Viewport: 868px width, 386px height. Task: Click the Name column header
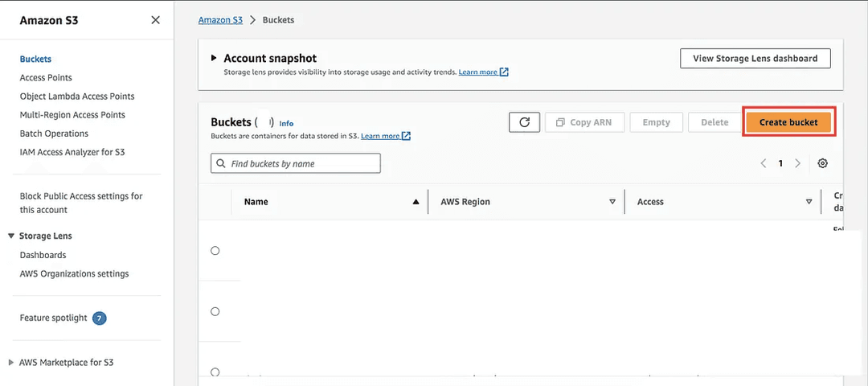[256, 202]
